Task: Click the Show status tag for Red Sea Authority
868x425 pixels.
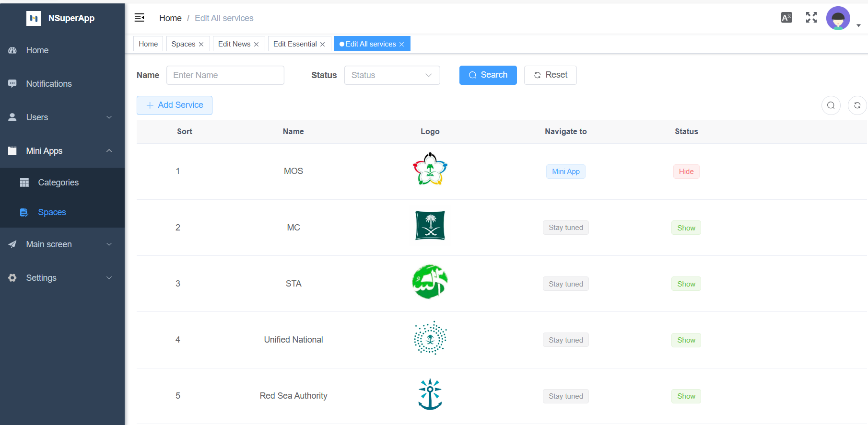Action: pyautogui.click(x=686, y=396)
